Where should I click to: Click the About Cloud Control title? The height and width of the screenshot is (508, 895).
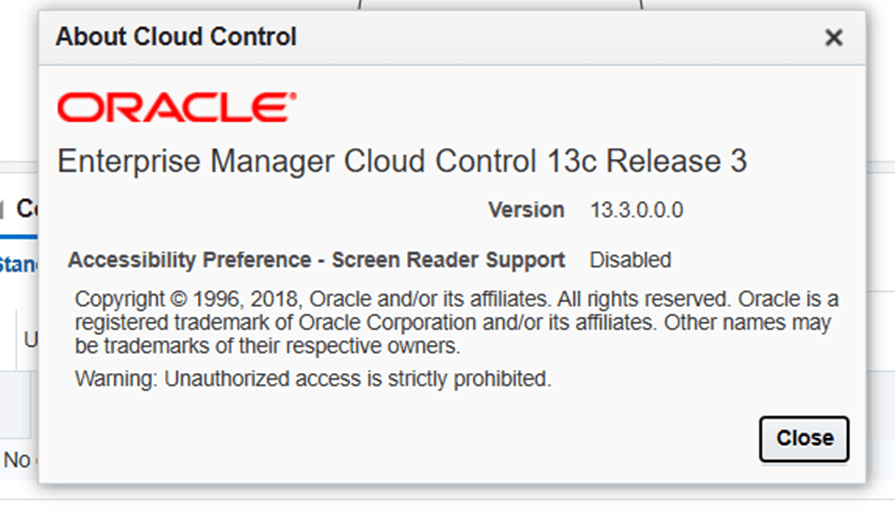click(x=176, y=38)
